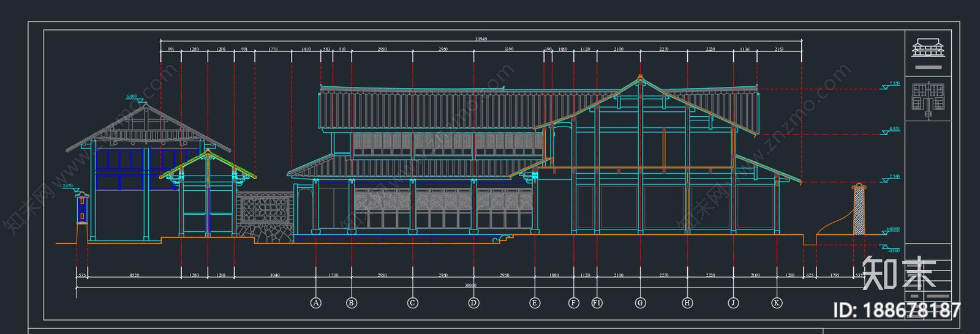
Task: Pick the axis bubble labeled H
Action: 687,303
